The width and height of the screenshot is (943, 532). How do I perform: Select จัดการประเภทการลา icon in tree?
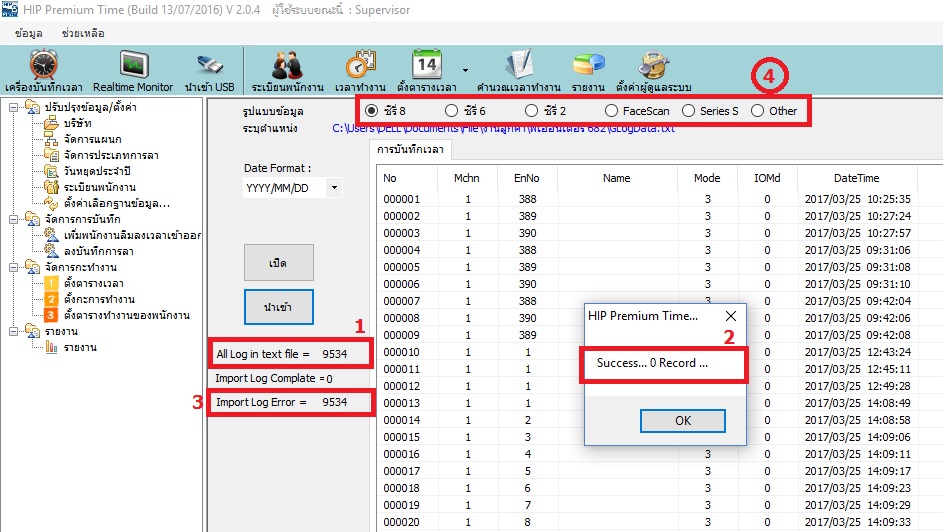tap(51, 155)
